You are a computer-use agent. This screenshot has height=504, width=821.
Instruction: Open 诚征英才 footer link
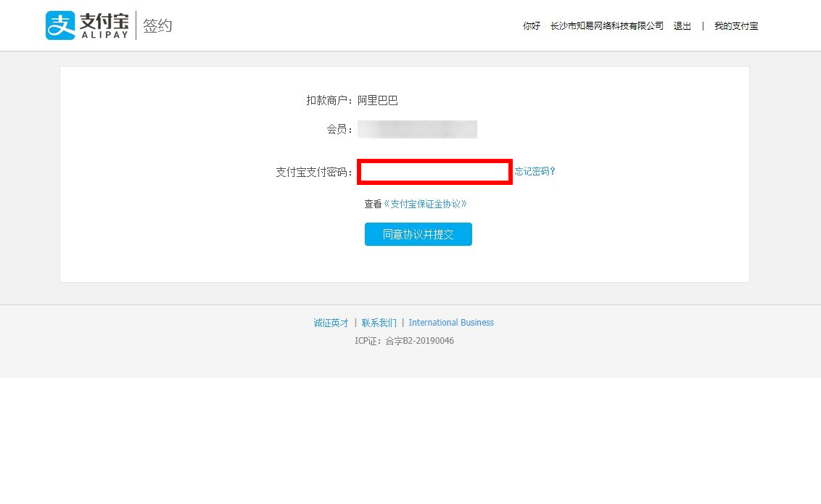tap(331, 323)
